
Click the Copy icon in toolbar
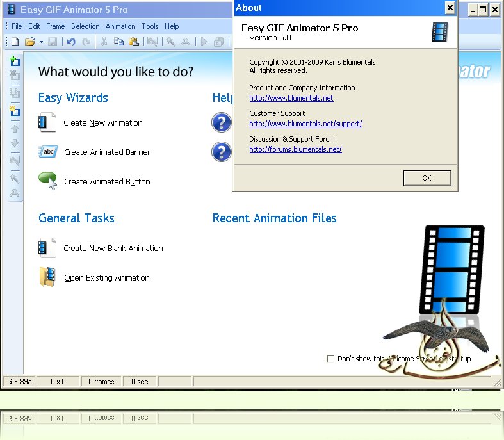pyautogui.click(x=118, y=42)
